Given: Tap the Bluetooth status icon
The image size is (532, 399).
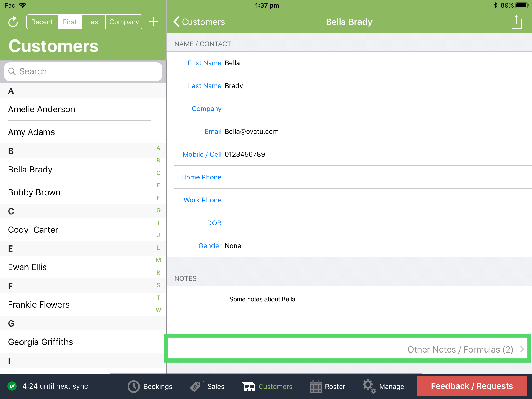Looking at the screenshot, I should [495, 5].
